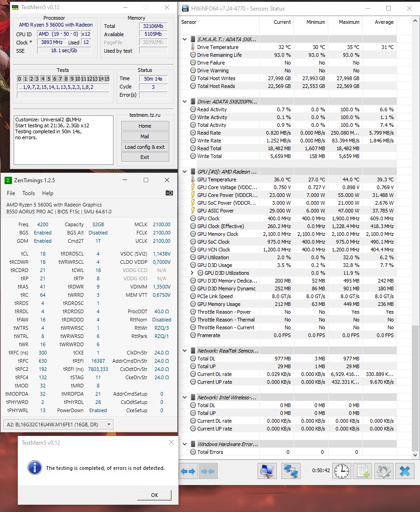This screenshot has width=420, height=512.
Task: Click the Read Activity sensor icon
Action: pyautogui.click(x=193, y=109)
